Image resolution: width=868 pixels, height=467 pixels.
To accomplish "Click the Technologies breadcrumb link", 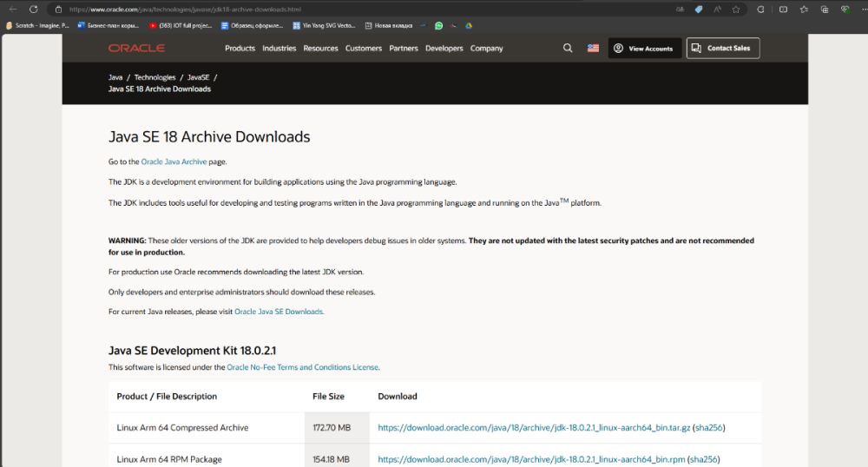I will (155, 78).
